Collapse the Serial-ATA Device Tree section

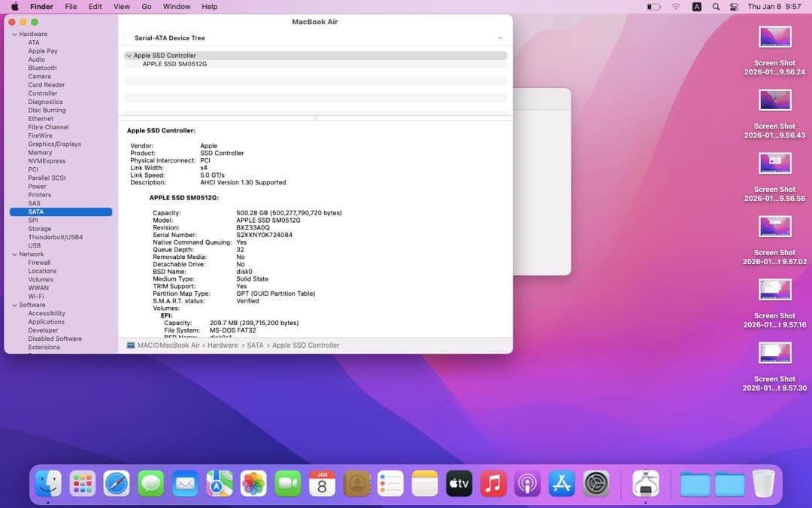500,37
